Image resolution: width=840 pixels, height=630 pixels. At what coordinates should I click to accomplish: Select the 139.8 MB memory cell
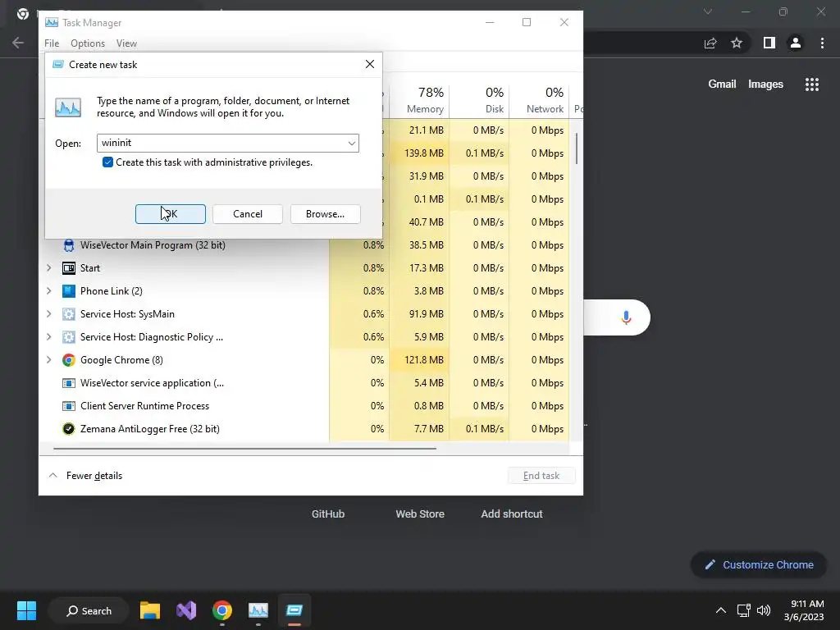[x=419, y=153]
